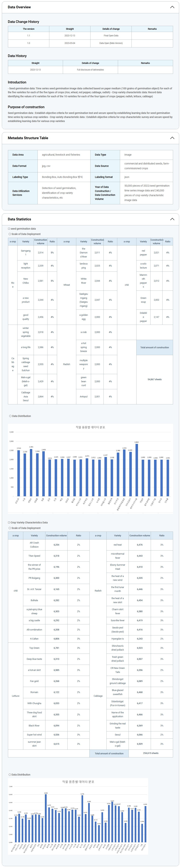The height and width of the screenshot is (868, 181).
Task: Click the square marker beside 'seed germination data'
Action: click(x=9, y=228)
